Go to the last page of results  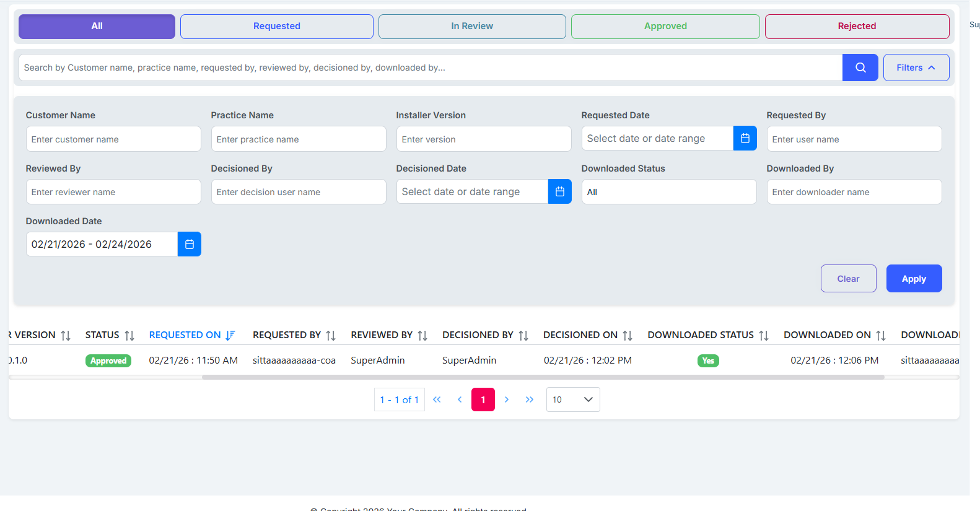point(529,400)
